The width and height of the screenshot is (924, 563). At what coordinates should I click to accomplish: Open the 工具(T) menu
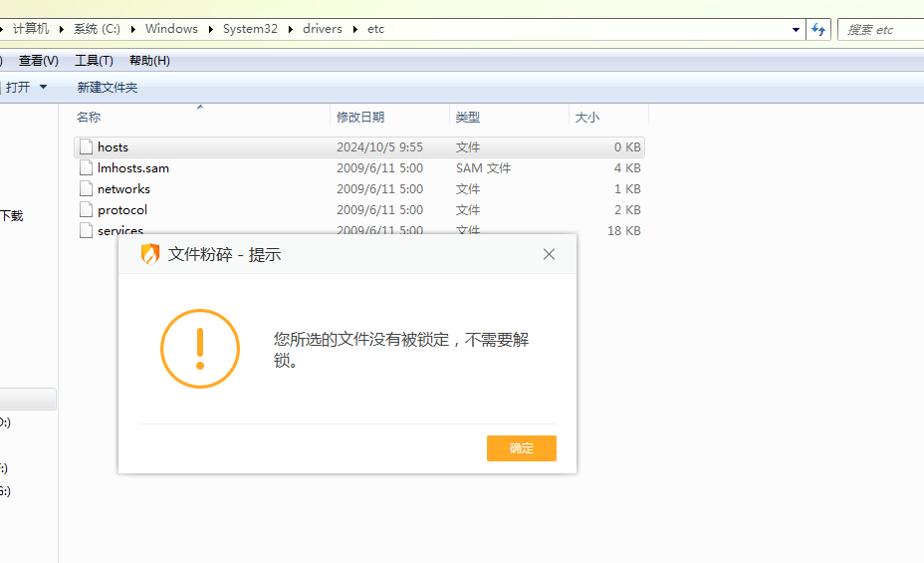pyautogui.click(x=94, y=61)
